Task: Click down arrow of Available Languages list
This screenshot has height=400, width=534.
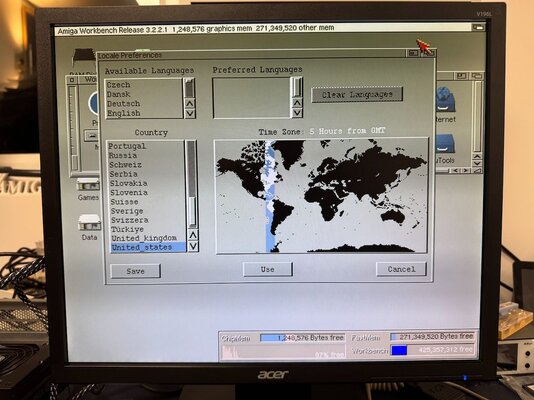Action: coord(189,113)
